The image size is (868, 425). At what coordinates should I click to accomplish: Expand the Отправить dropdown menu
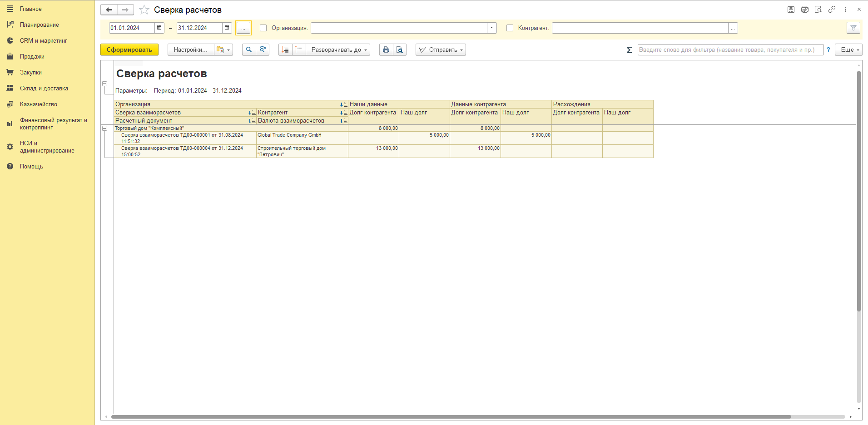pyautogui.click(x=441, y=49)
